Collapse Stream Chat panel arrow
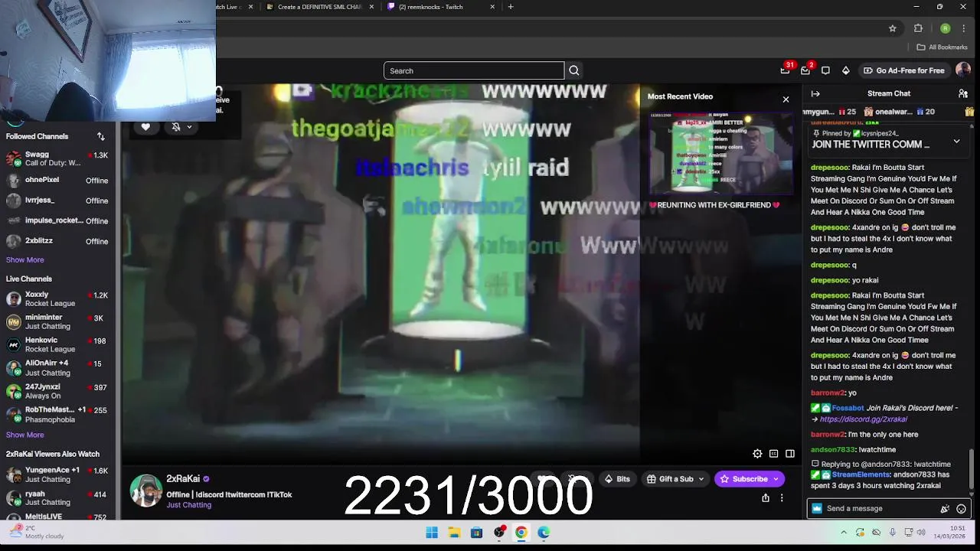Screen dimensions: 980x551 [x=815, y=93]
